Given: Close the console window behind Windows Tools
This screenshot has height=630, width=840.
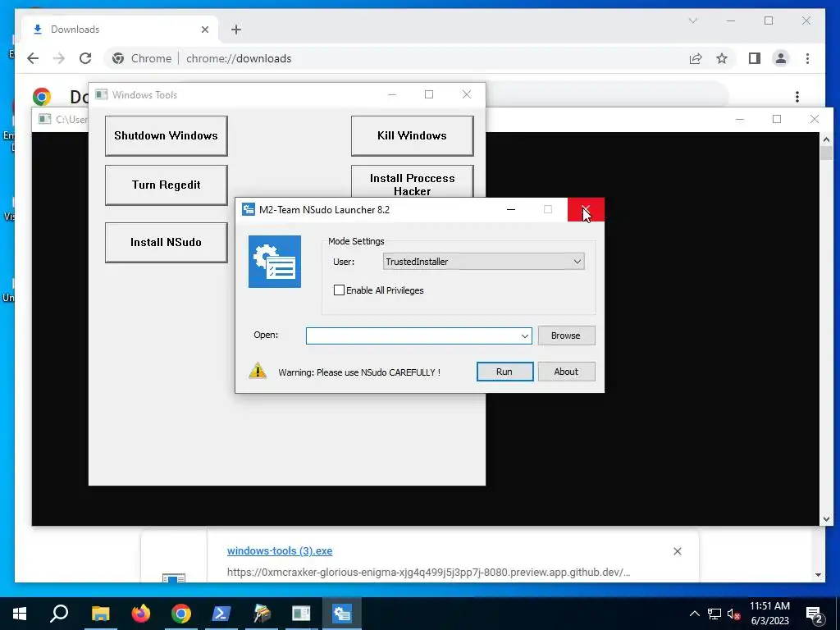Looking at the screenshot, I should pyautogui.click(x=815, y=119).
